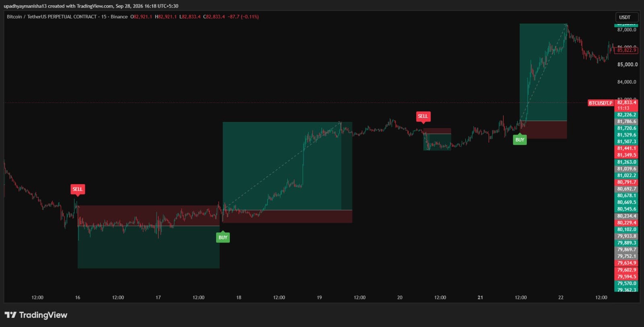Image resolution: width=644 pixels, height=327 pixels.
Task: Click the 79,869.7 gray price label
Action: [627, 249]
